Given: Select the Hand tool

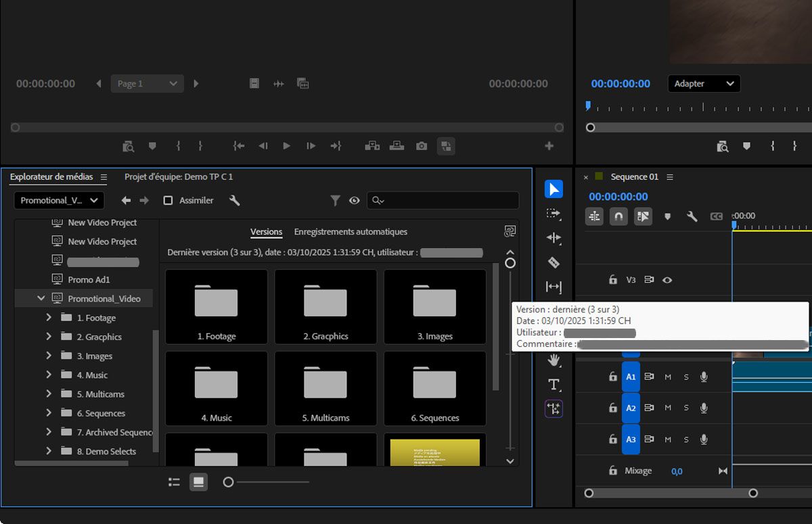Looking at the screenshot, I should point(554,360).
